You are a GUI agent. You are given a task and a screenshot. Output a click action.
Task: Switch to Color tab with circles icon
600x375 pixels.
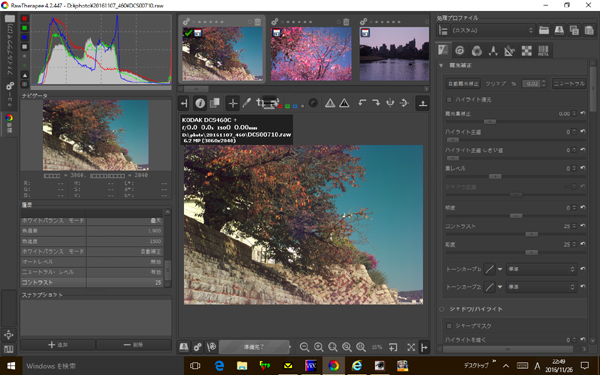click(476, 50)
